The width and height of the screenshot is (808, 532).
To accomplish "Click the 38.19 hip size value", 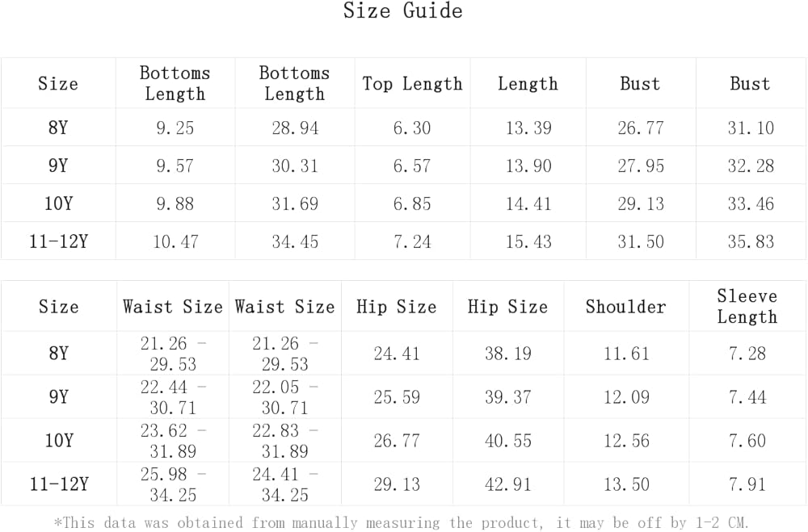I will 507,354.
